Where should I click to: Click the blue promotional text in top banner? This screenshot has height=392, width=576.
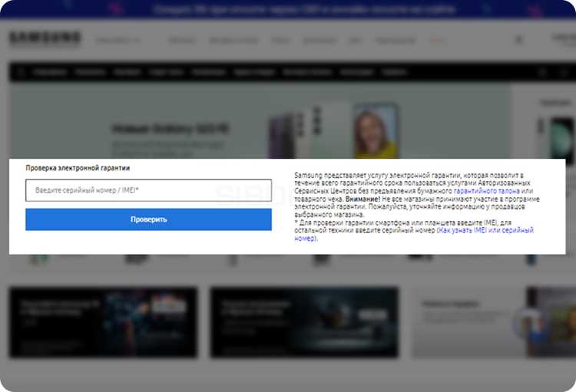click(304, 9)
